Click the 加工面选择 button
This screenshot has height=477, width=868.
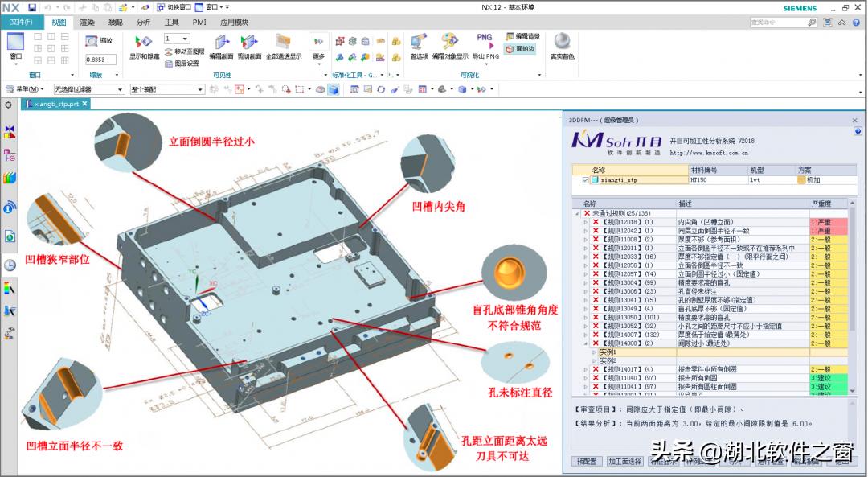624,461
